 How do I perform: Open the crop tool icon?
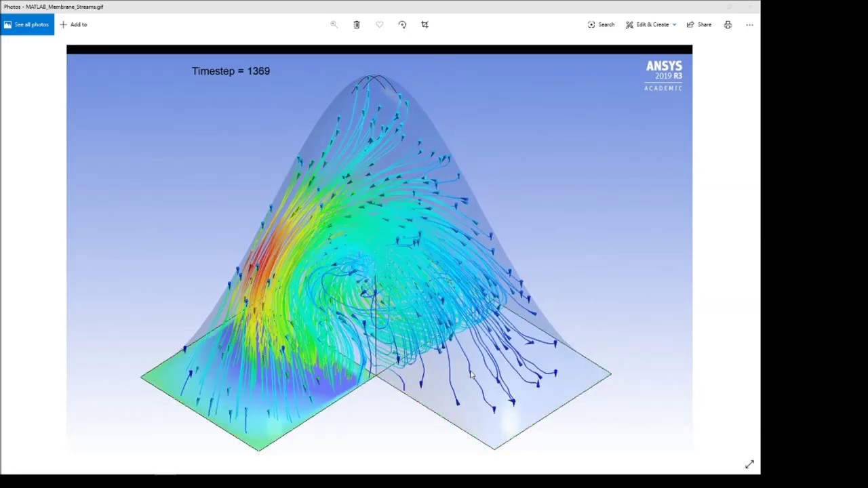pyautogui.click(x=425, y=24)
